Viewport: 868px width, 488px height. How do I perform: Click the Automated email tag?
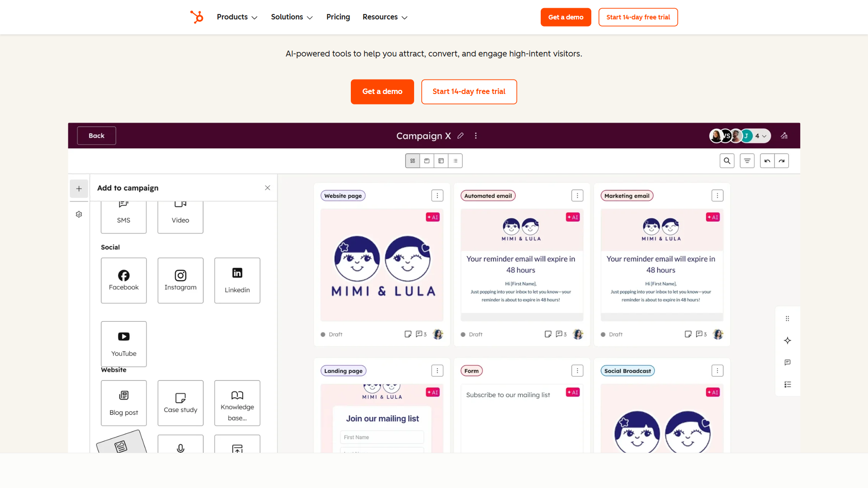pyautogui.click(x=488, y=196)
